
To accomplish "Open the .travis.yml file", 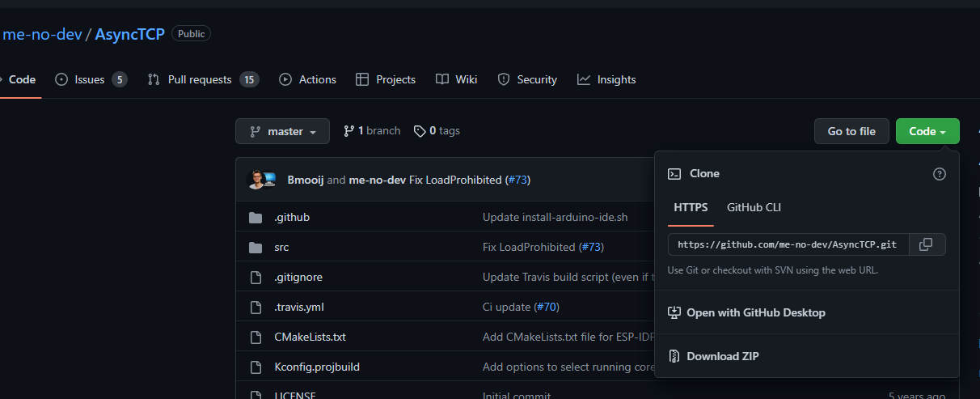I will coord(299,307).
